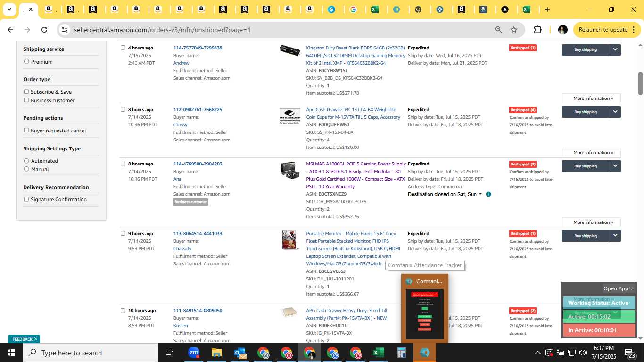Expand Buy shipping dropdown for Andrew's order

pos(615,49)
